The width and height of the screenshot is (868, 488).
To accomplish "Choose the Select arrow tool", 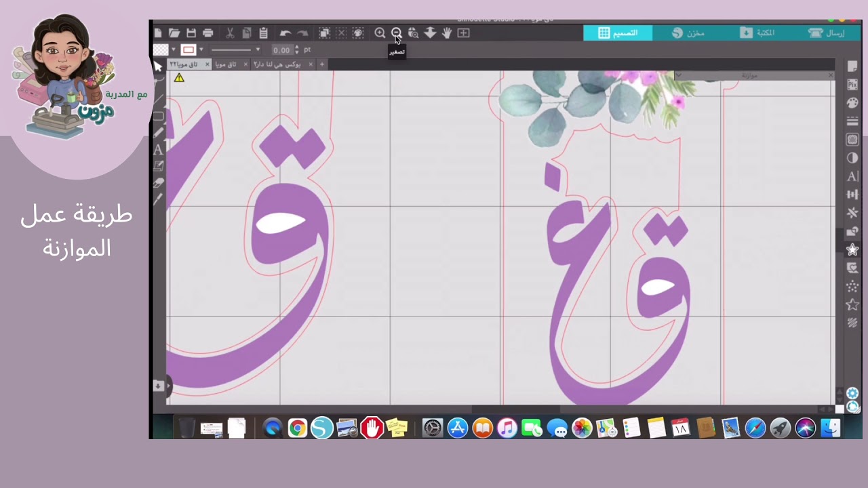I will coord(158,66).
